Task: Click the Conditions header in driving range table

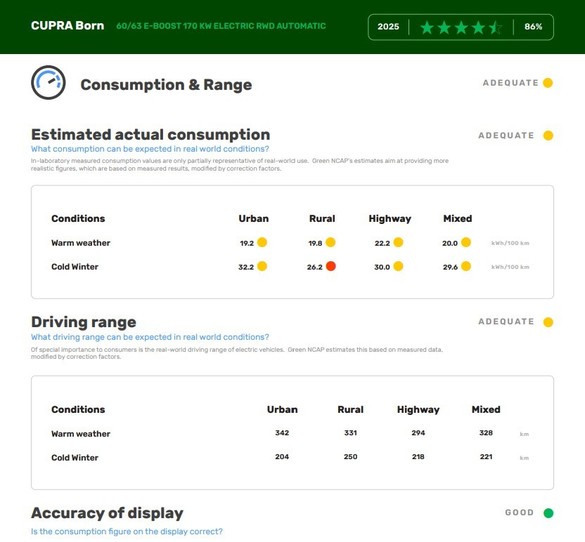Action: (78, 410)
